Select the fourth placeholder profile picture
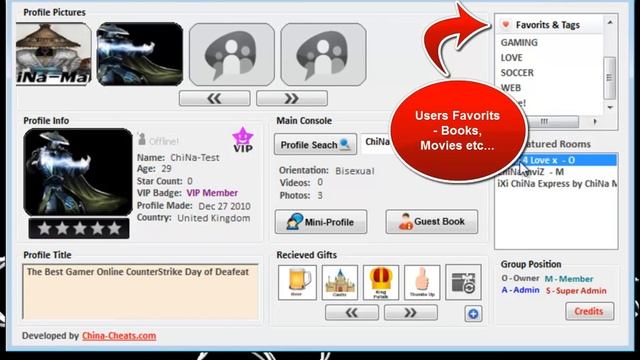Image resolution: width=640 pixels, height=360 pixels. [323, 54]
